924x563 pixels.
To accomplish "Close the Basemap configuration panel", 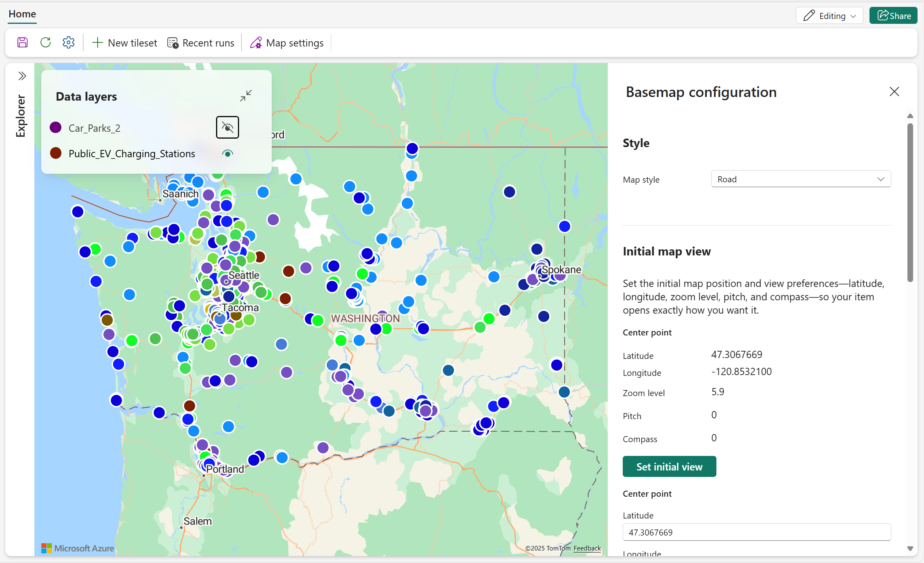I will (894, 92).
